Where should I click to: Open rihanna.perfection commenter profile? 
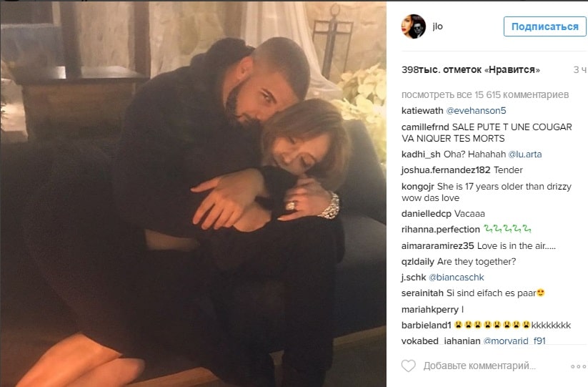click(441, 230)
